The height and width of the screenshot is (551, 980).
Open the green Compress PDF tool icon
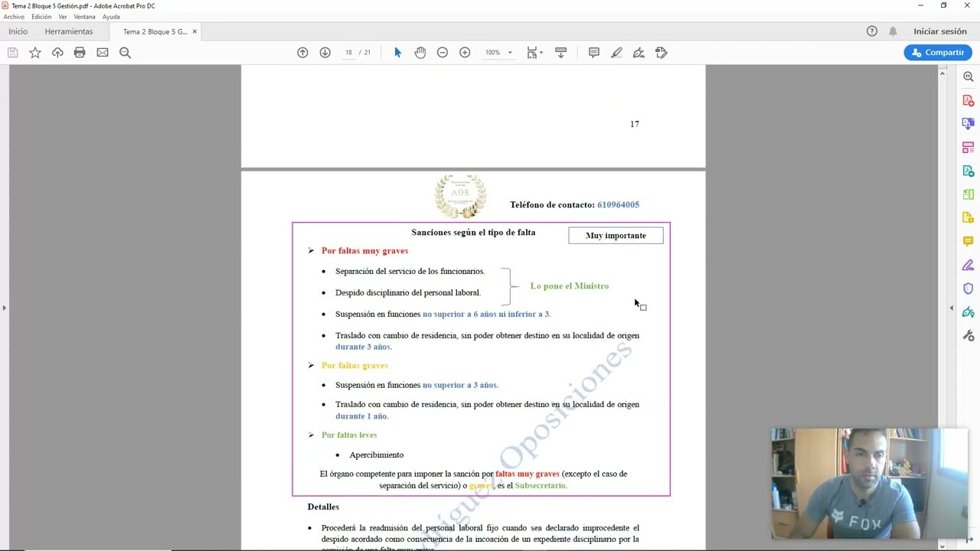(x=969, y=194)
